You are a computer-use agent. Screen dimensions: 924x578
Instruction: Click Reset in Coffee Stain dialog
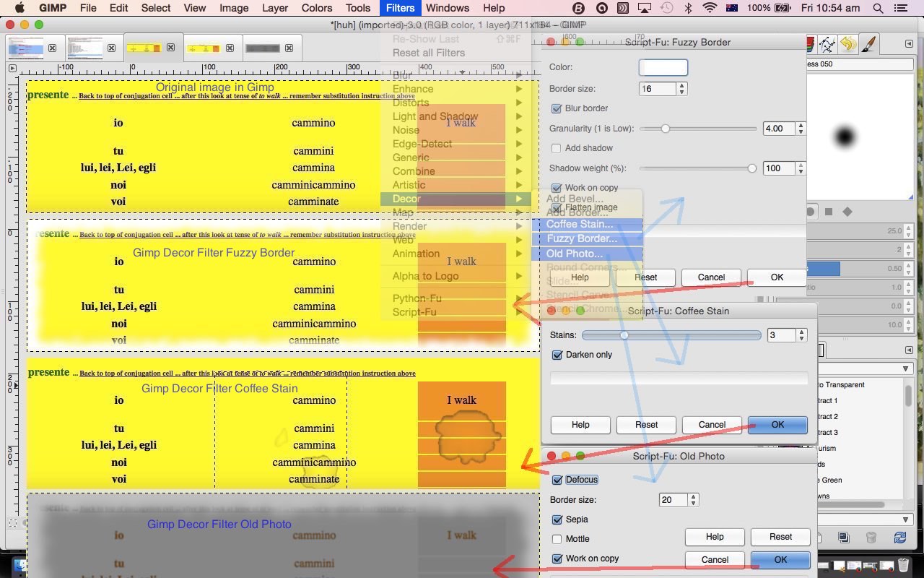coord(646,425)
